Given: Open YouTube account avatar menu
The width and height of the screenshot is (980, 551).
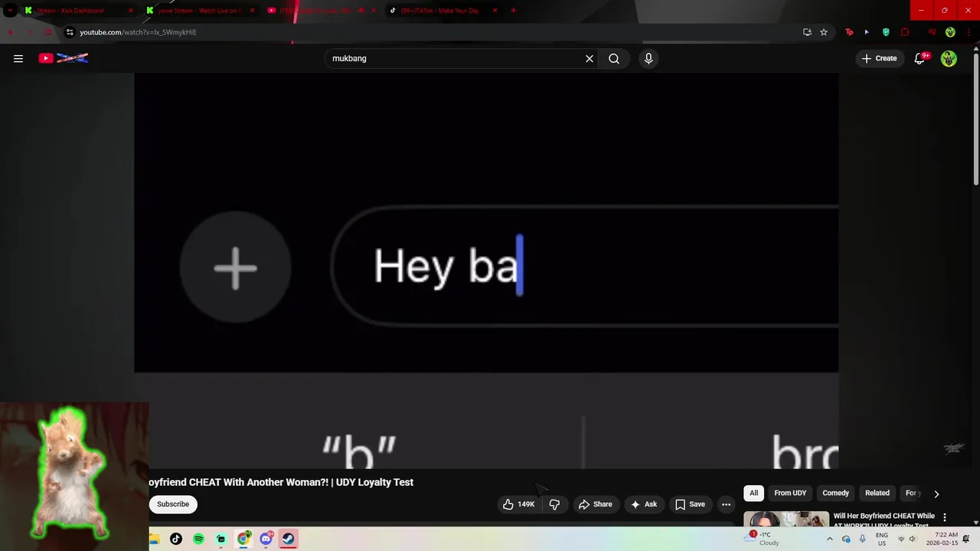Looking at the screenshot, I should 949,58.
